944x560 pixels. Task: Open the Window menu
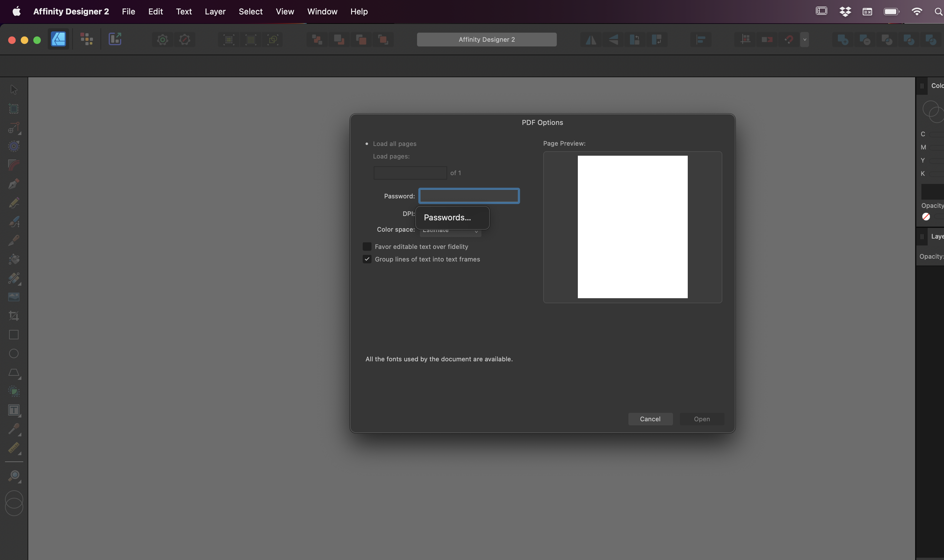(x=322, y=12)
